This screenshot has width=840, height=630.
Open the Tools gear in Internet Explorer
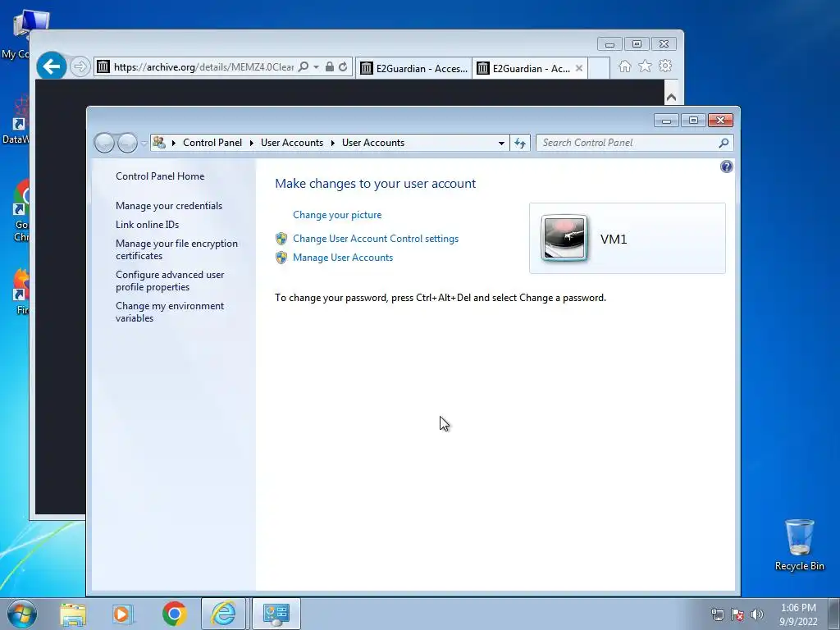click(x=665, y=66)
